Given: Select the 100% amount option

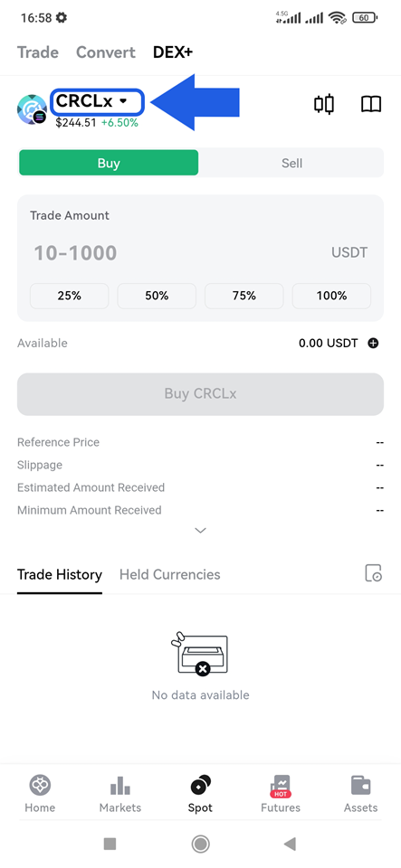Looking at the screenshot, I should [332, 296].
